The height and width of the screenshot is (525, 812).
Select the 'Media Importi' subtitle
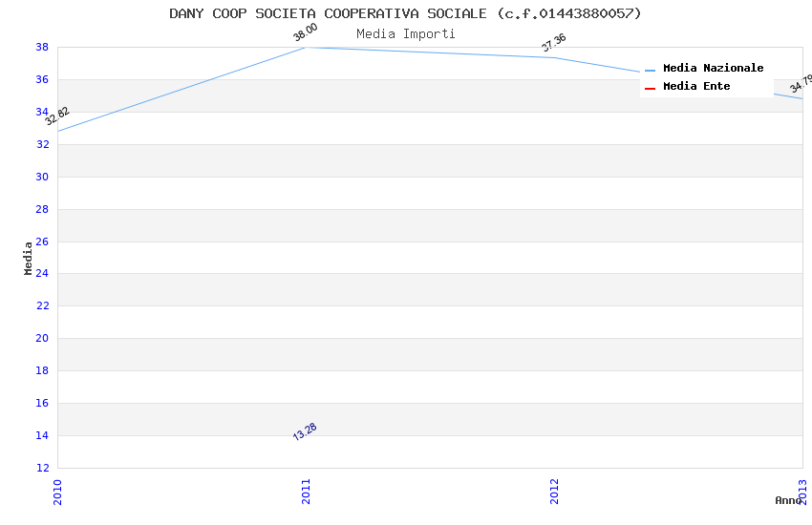point(405,34)
